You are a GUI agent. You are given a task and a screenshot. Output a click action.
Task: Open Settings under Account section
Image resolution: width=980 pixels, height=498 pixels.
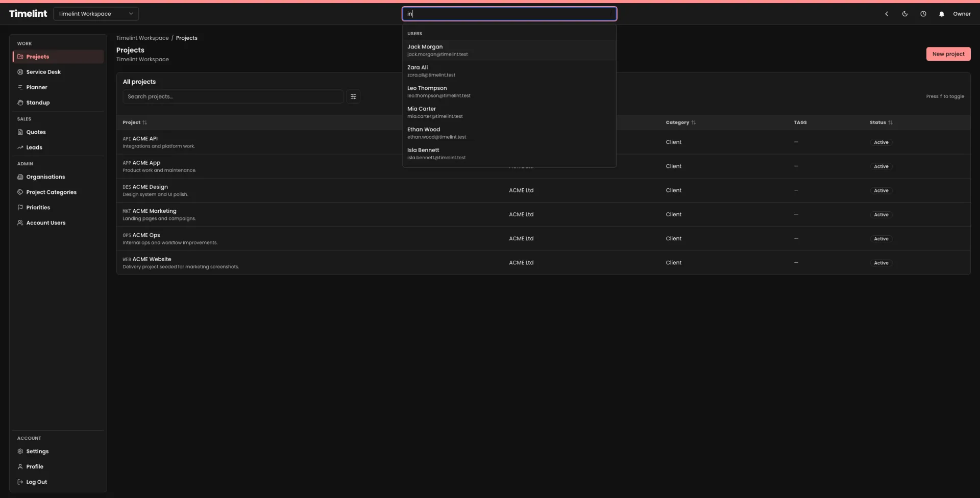coord(37,452)
